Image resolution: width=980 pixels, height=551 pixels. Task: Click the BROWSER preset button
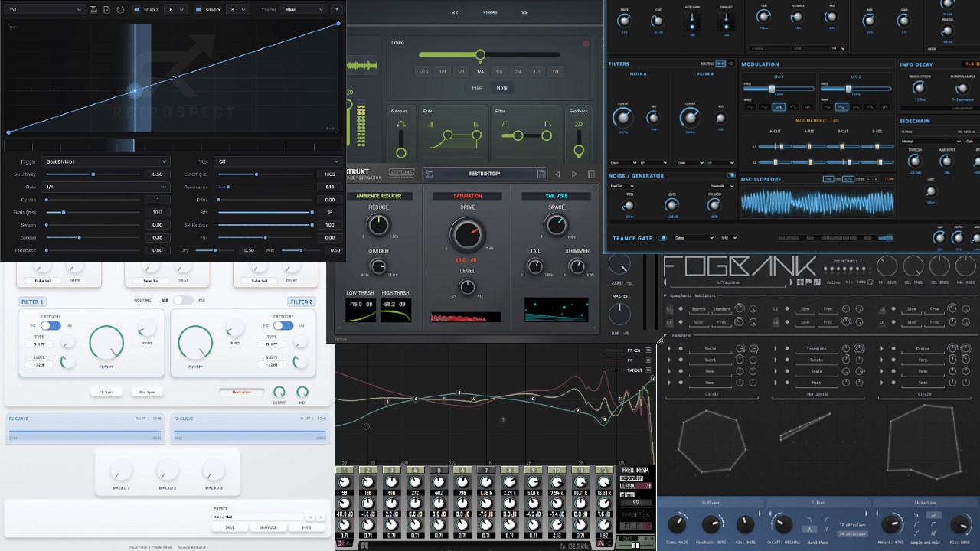click(x=268, y=527)
